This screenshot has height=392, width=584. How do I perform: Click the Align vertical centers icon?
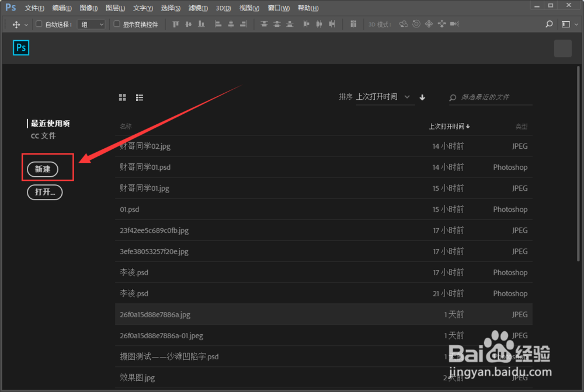click(189, 24)
